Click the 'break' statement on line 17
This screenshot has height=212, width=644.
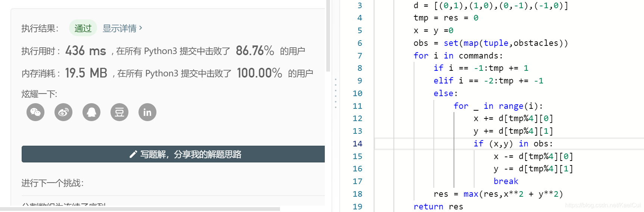(x=506, y=181)
